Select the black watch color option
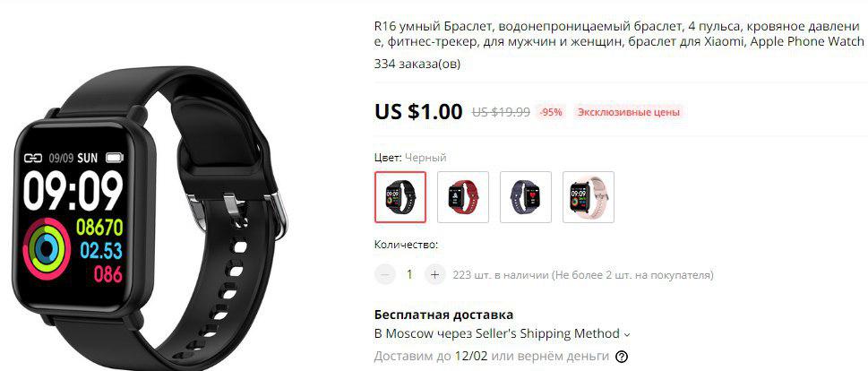The width and height of the screenshot is (868, 371). coord(400,197)
